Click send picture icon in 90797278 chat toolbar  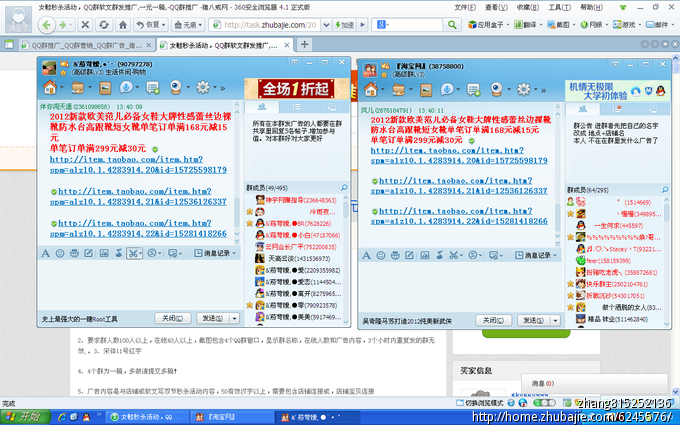tap(104, 253)
